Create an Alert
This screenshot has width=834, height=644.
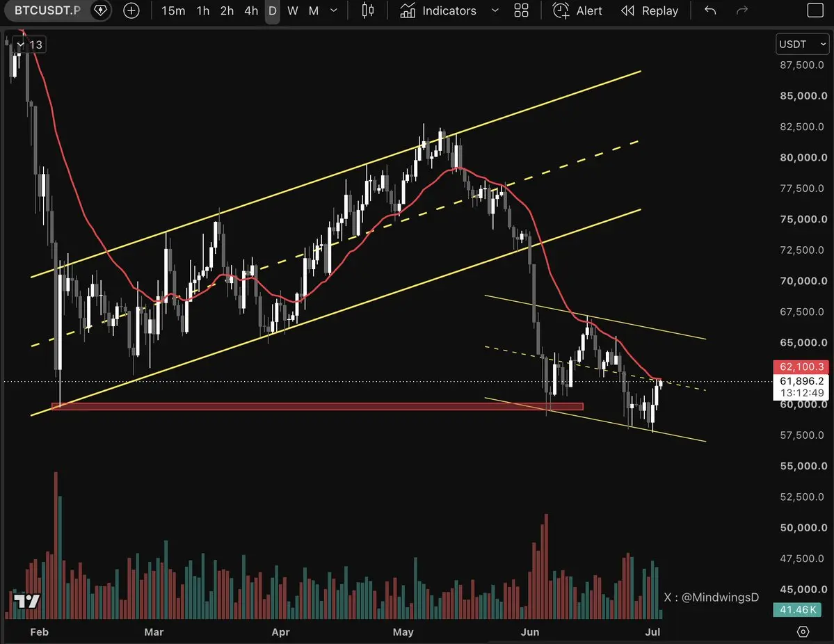coord(577,10)
